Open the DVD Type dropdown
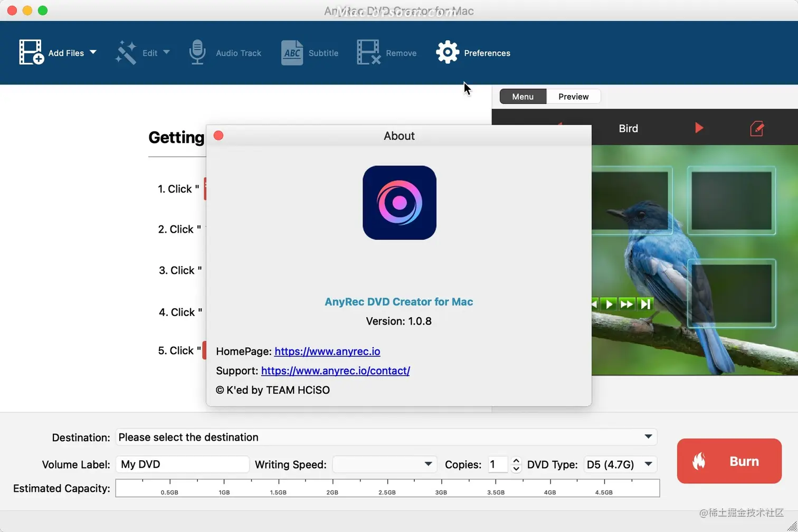Screen dimensions: 798x532 (x=620, y=464)
